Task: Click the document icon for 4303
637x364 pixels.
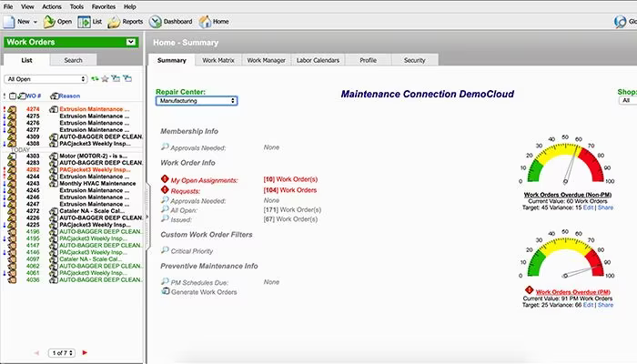Action: click(12, 156)
